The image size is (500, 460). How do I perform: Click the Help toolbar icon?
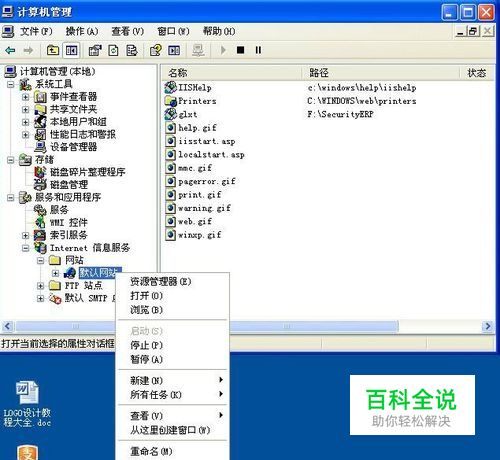(155, 50)
